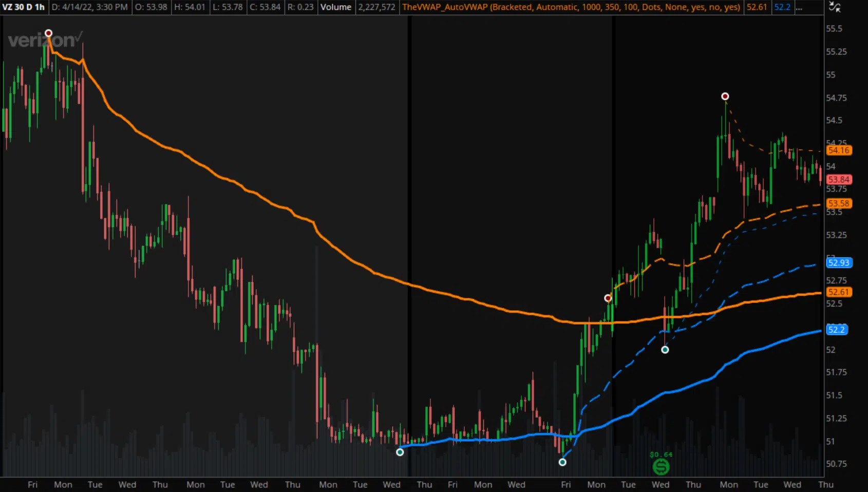Click the teal anchor marker at the lowest price low
868x492 pixels.
pyautogui.click(x=562, y=462)
